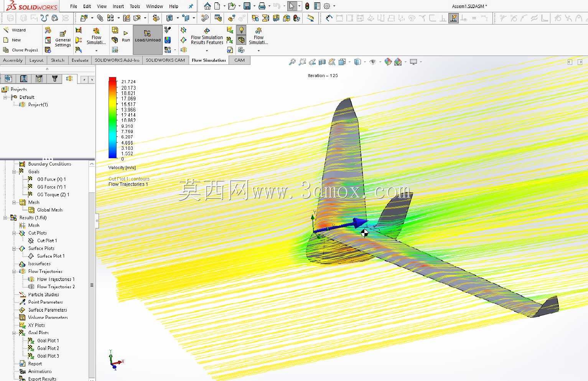Image resolution: width=588 pixels, height=381 pixels.
Task: Open the Options gear icon
Action: (x=327, y=6)
